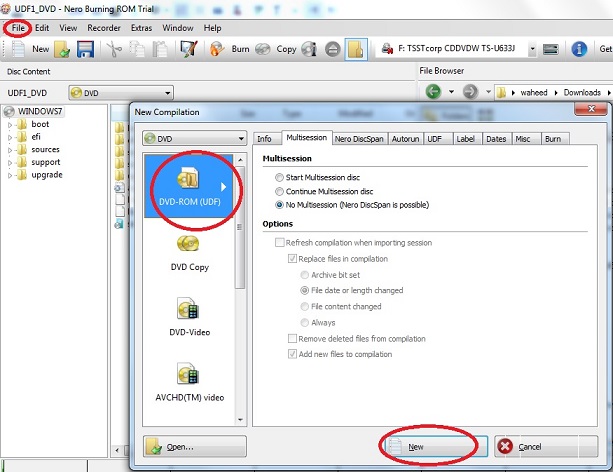The width and height of the screenshot is (613, 472).
Task: Open the DVD disc type dropdown in dialog
Action: (x=195, y=138)
